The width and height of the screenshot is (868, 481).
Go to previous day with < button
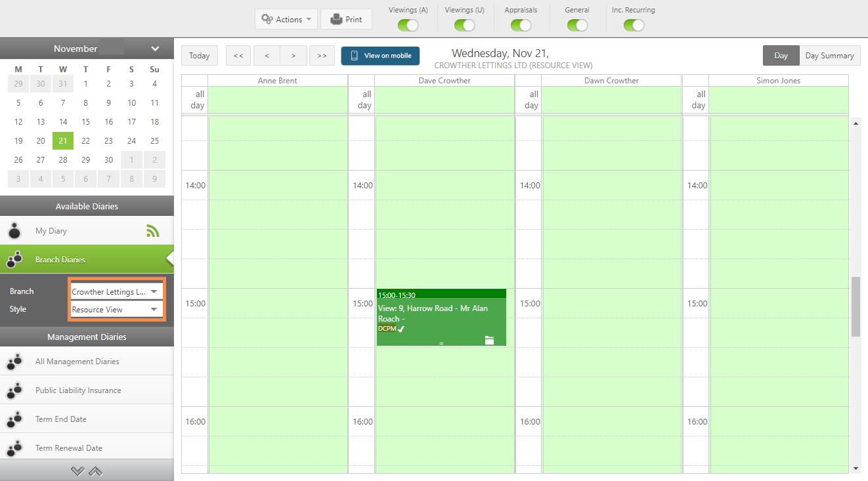click(267, 56)
